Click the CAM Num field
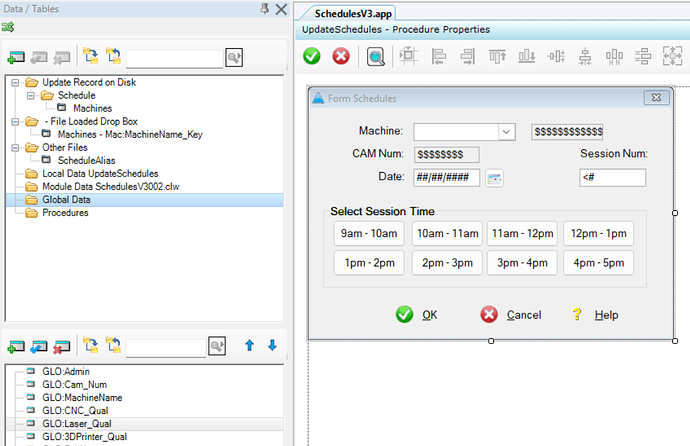The image size is (690, 446). (446, 155)
